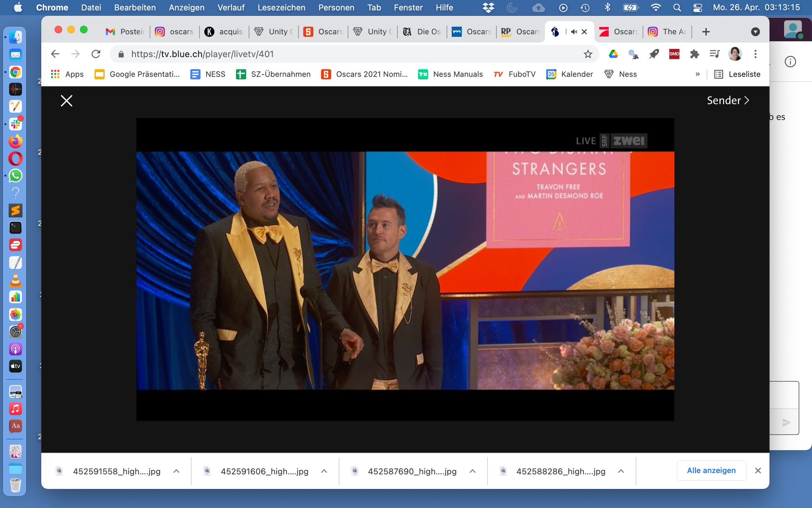812x508 pixels.
Task: Switch to the Posteingang Gmail tab
Action: point(125,32)
